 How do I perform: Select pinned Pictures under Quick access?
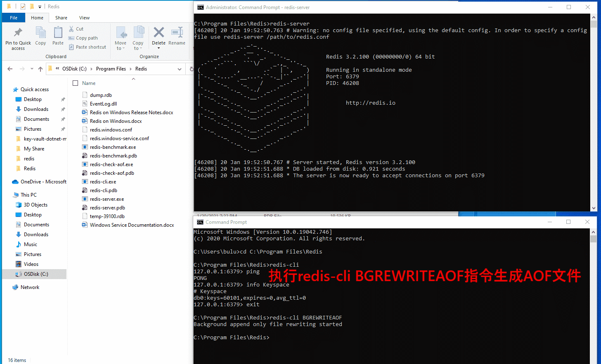33,129
